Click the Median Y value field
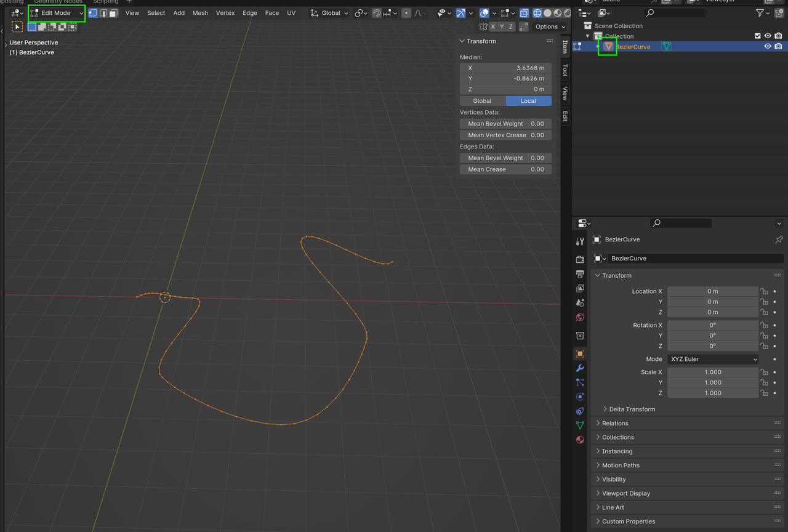This screenshot has width=788, height=532. click(505, 78)
